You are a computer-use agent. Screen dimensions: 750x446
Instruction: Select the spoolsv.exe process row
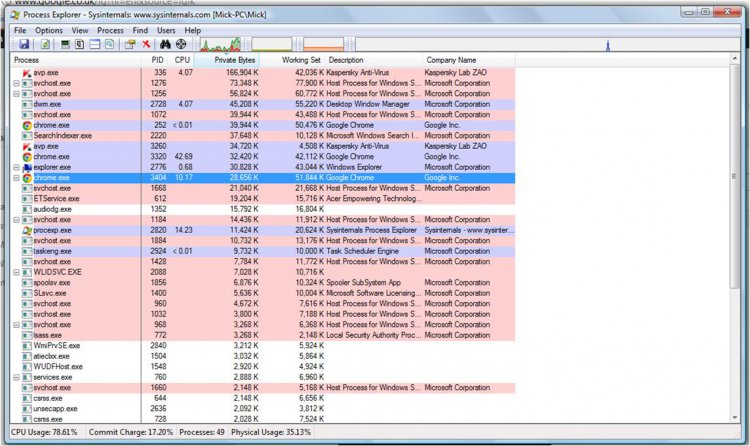pyautogui.click(x=263, y=283)
